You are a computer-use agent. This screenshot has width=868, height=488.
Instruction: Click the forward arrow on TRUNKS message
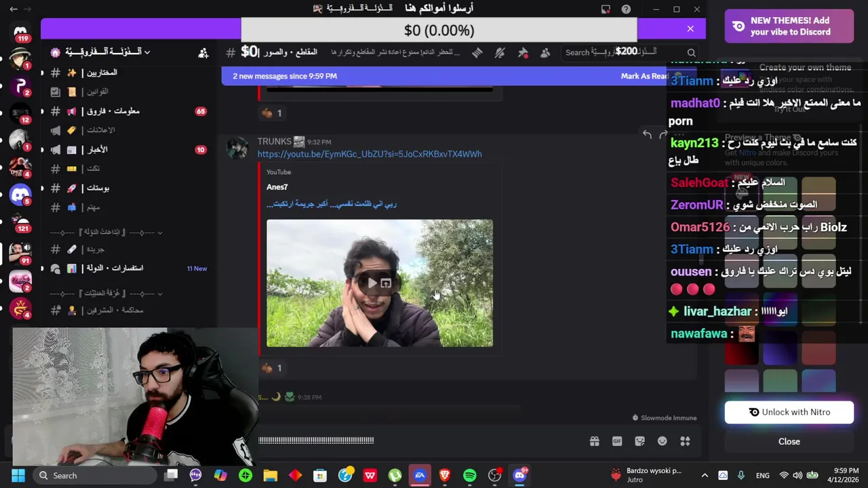point(663,135)
